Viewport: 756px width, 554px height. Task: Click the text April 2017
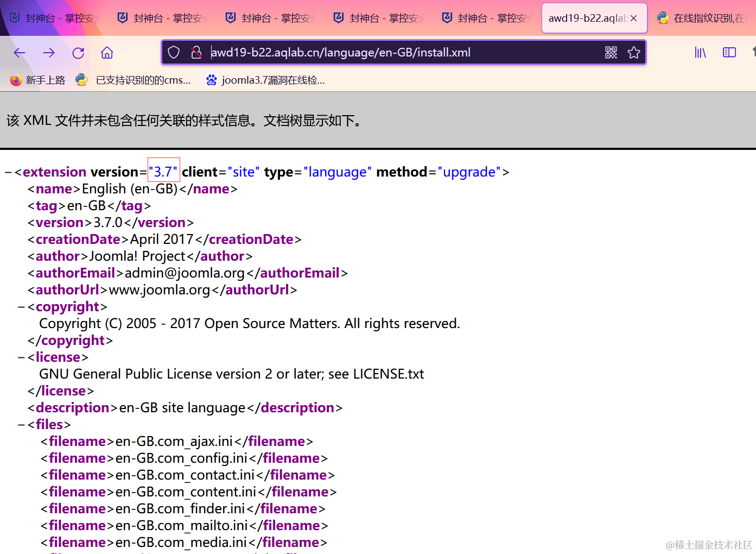pyautogui.click(x=162, y=240)
